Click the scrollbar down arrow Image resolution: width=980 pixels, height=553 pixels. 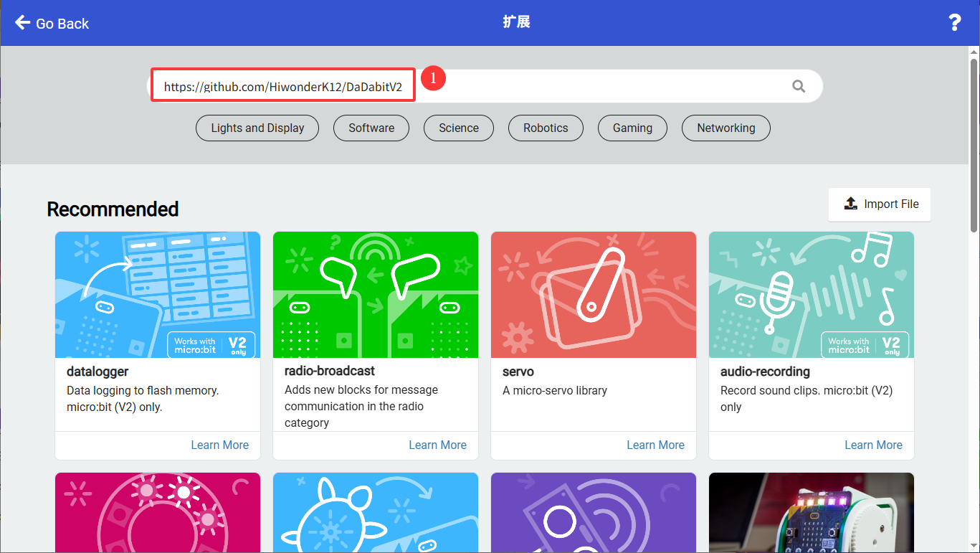pos(974,547)
